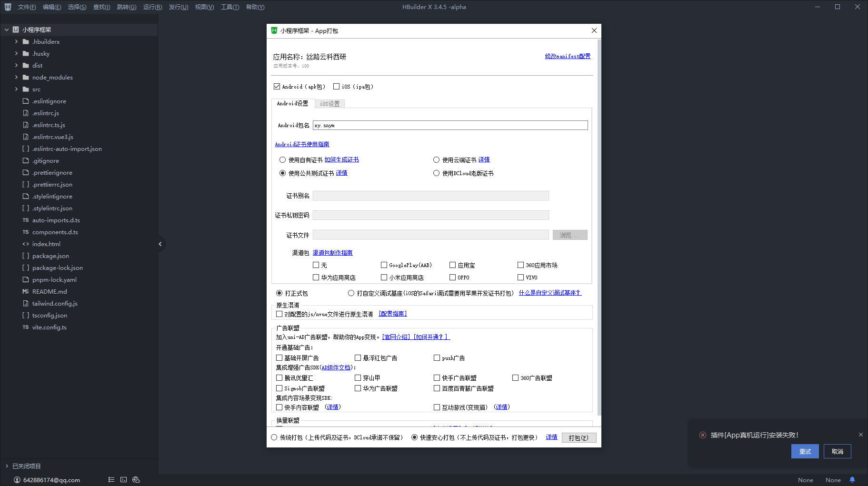Click the 小程序框架 project icon in sidebar
Image resolution: width=868 pixels, height=486 pixels.
(16, 30)
